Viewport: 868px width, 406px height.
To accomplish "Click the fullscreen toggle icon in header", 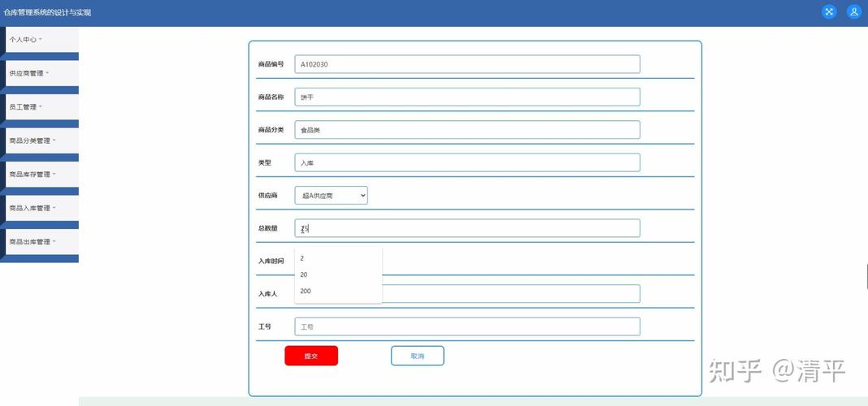I will 829,11.
